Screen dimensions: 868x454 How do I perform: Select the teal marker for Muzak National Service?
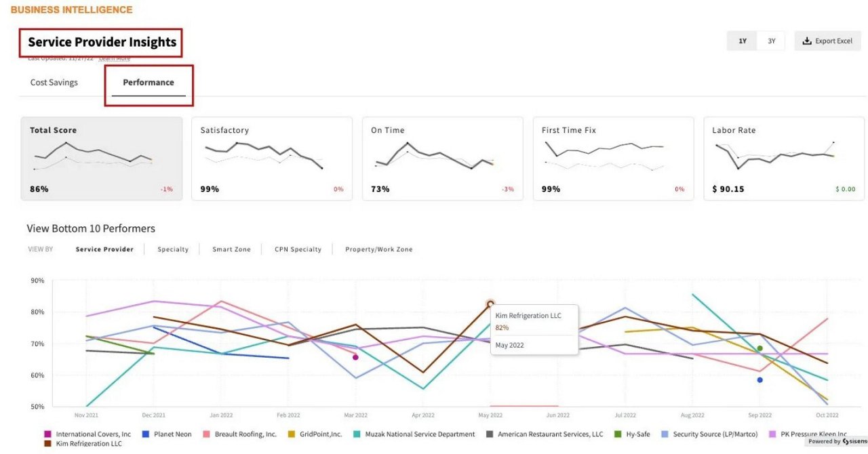(357, 434)
